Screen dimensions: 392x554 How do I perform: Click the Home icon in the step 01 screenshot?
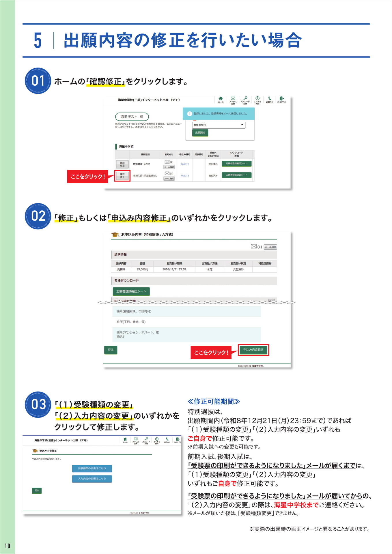coord(221,98)
